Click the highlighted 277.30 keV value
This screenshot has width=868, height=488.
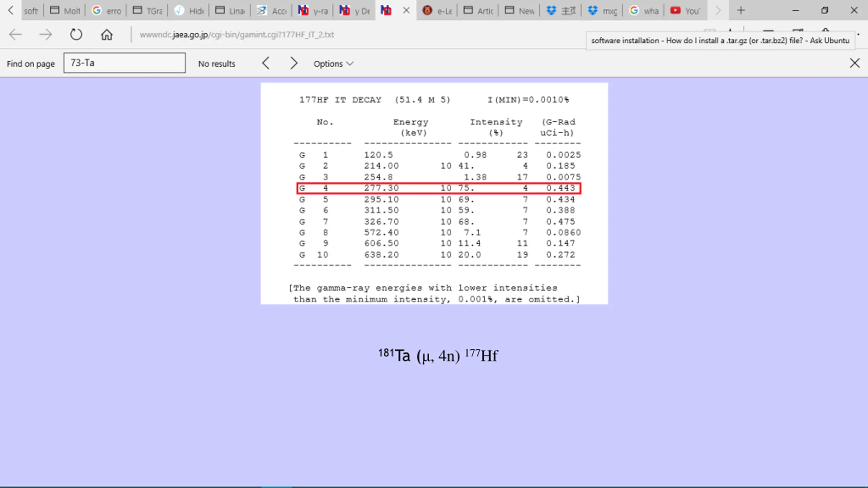(381, 188)
